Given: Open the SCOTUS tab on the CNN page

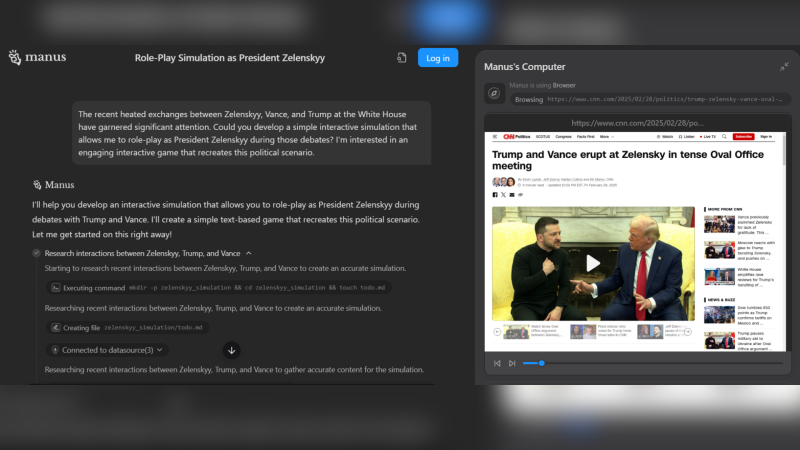Looking at the screenshot, I should (543, 137).
